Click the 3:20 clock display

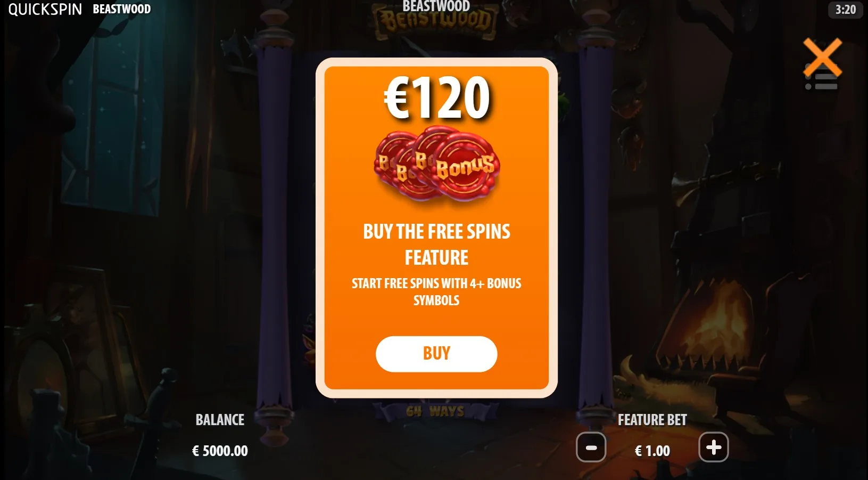coord(846,10)
